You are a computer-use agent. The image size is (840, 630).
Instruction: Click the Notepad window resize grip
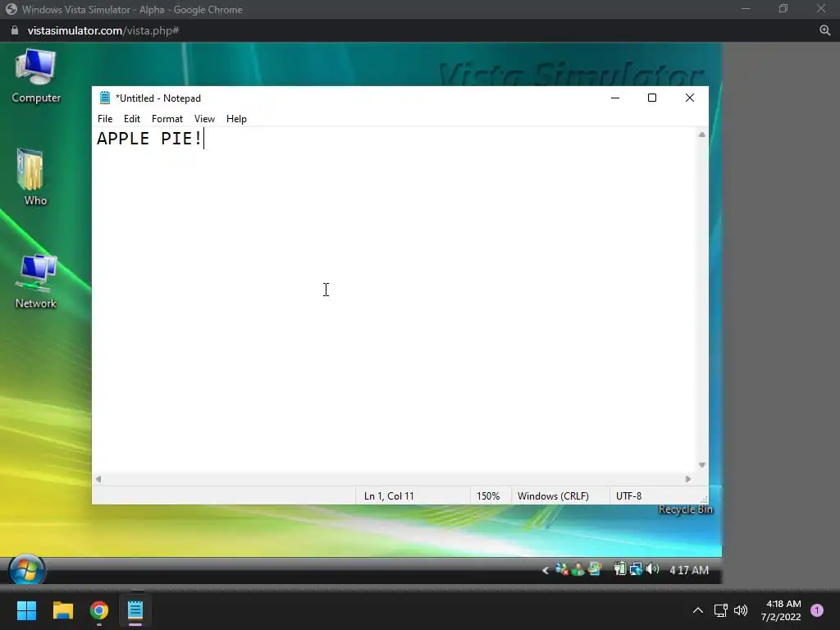coord(703,500)
